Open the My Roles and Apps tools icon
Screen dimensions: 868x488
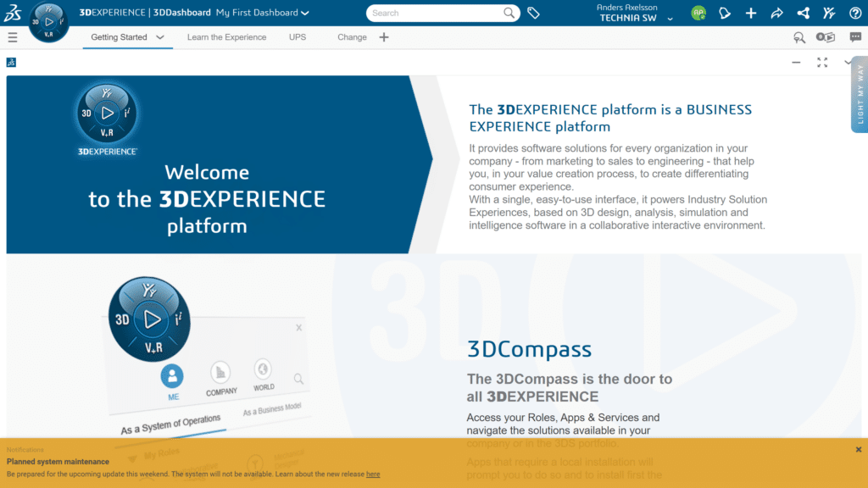(x=829, y=13)
